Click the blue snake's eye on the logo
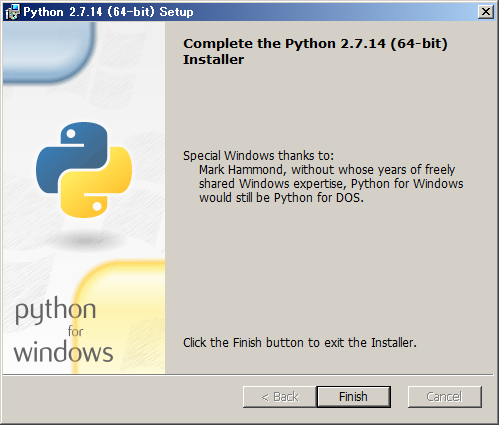The width and height of the screenshot is (499, 425). tap(71, 134)
